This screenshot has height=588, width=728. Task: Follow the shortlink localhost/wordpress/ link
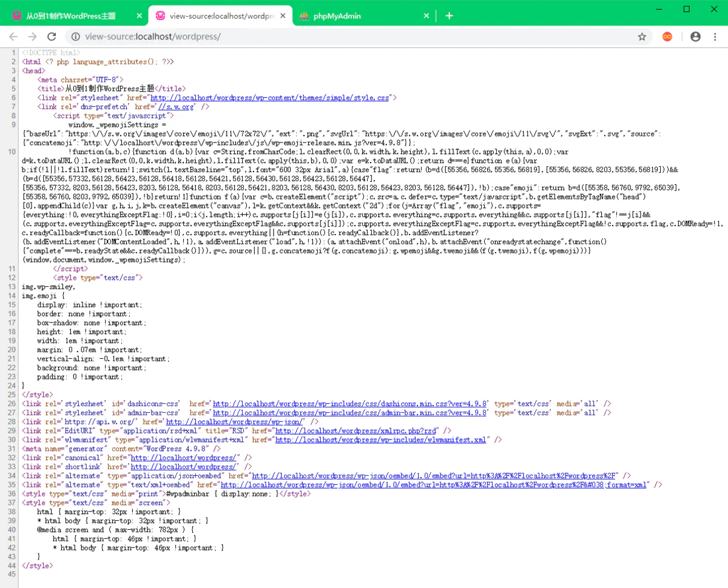point(183,467)
